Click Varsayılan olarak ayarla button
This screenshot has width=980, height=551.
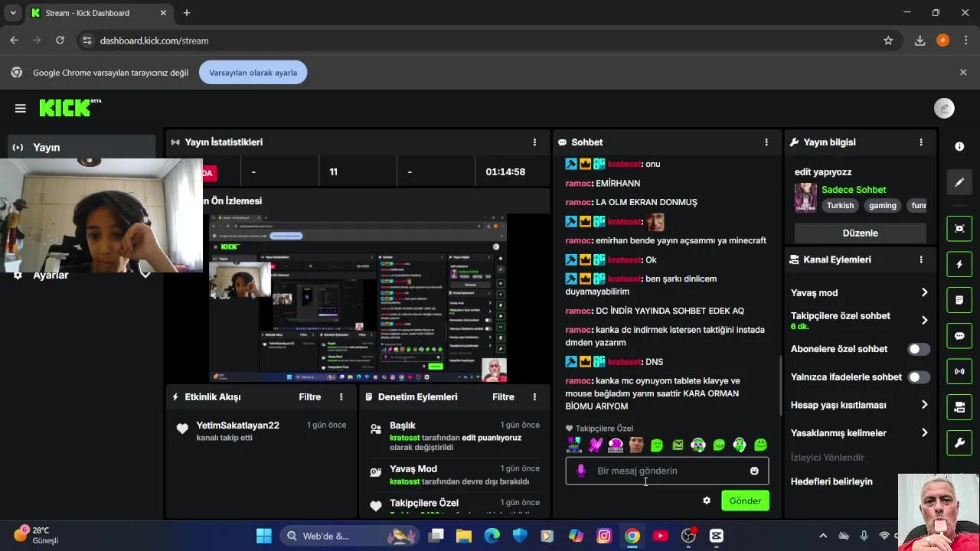click(x=253, y=73)
